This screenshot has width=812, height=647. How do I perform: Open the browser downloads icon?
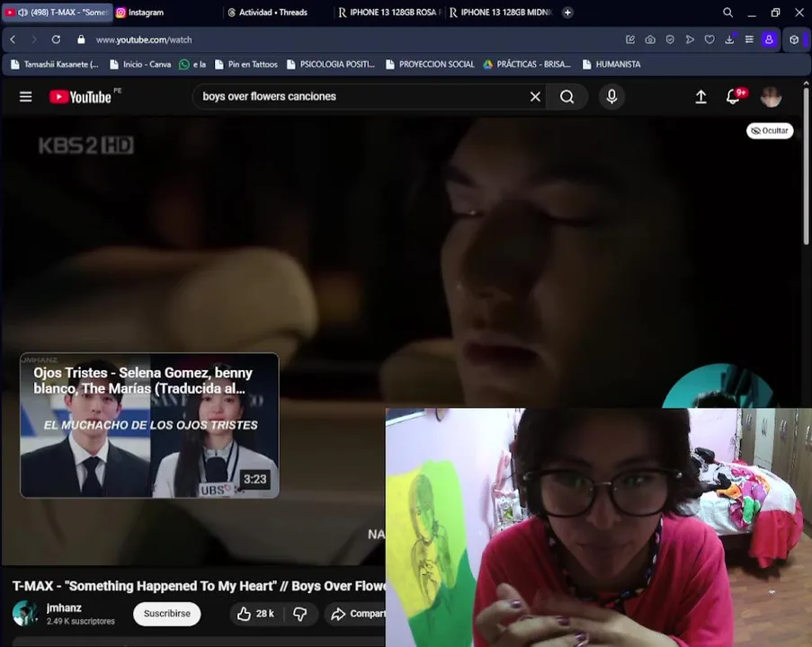tap(729, 40)
